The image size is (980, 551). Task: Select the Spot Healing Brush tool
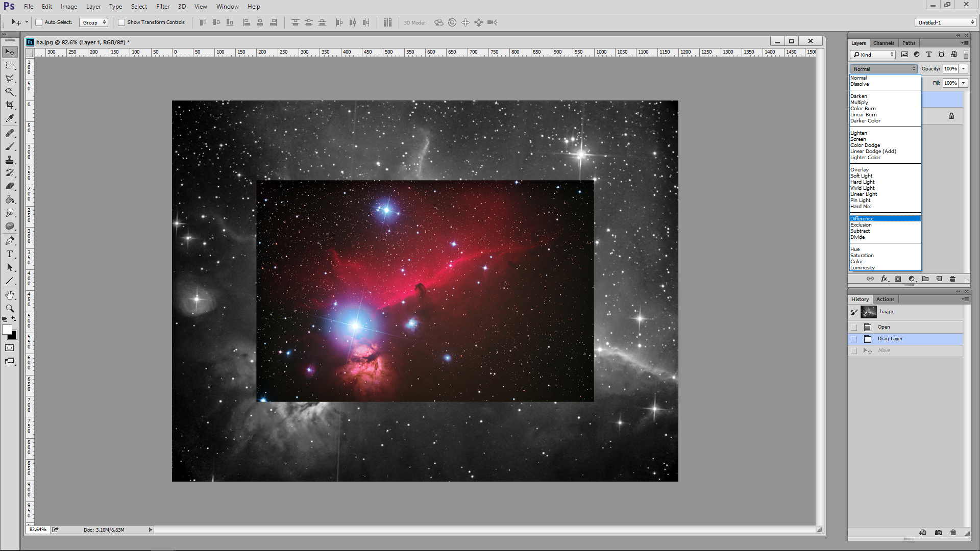[10, 133]
